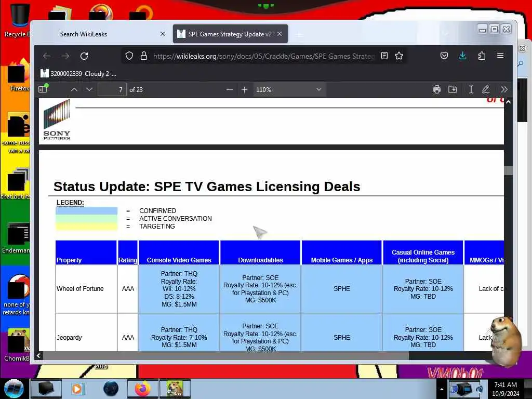Open Firefox from the taskbar
The image size is (532, 399).
pyautogui.click(x=142, y=389)
